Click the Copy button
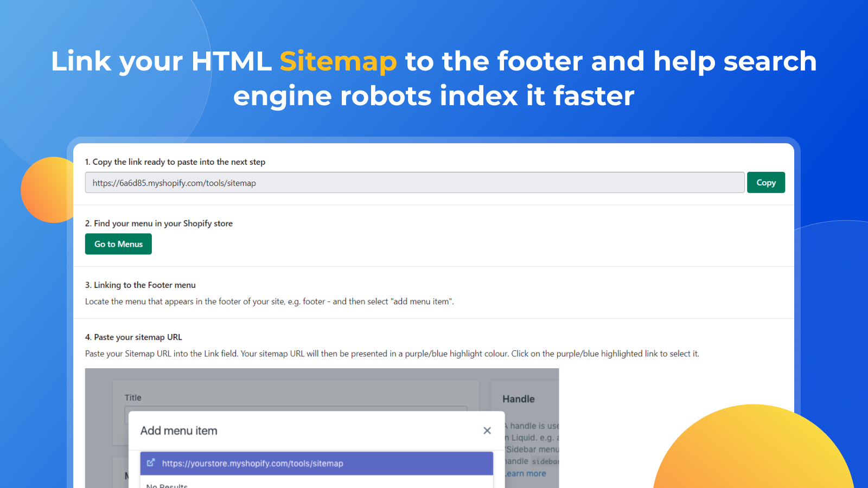 (765, 182)
